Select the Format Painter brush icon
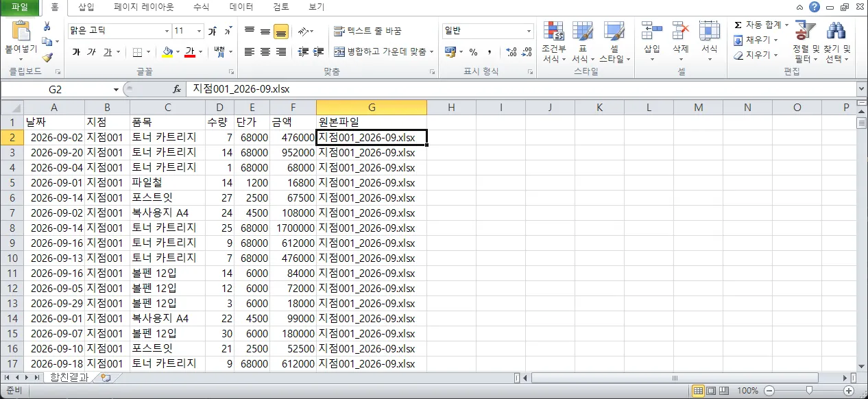The image size is (868, 399). pyautogui.click(x=47, y=58)
